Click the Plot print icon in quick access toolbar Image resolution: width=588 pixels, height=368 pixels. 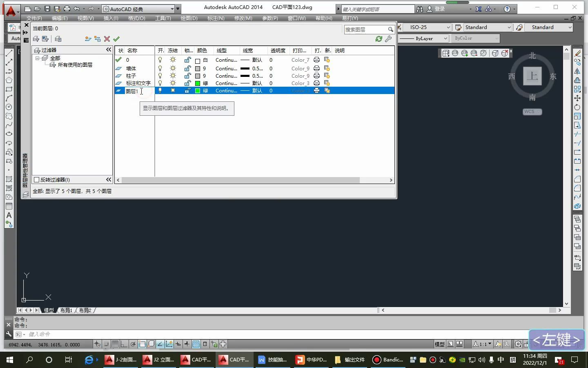(67, 9)
